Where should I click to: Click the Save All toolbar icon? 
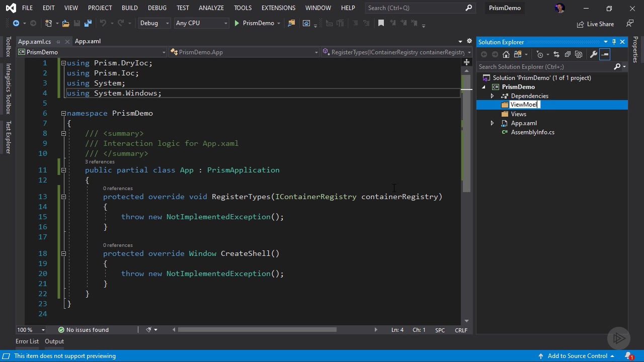pyautogui.click(x=88, y=23)
